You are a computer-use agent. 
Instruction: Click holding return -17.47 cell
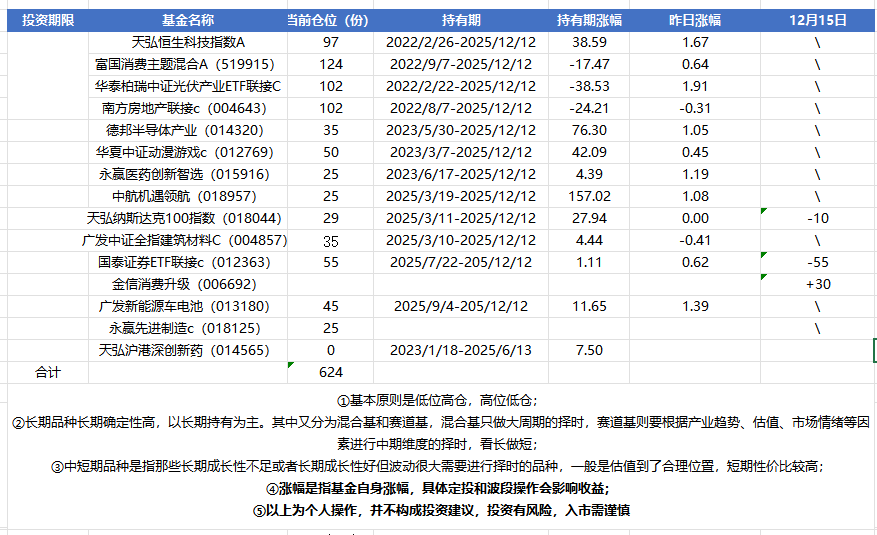click(589, 64)
